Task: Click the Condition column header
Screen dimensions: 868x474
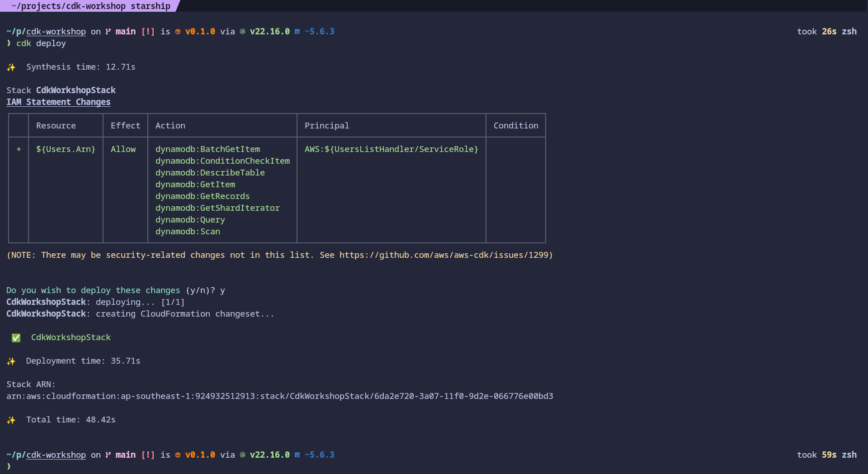Action: coord(516,126)
